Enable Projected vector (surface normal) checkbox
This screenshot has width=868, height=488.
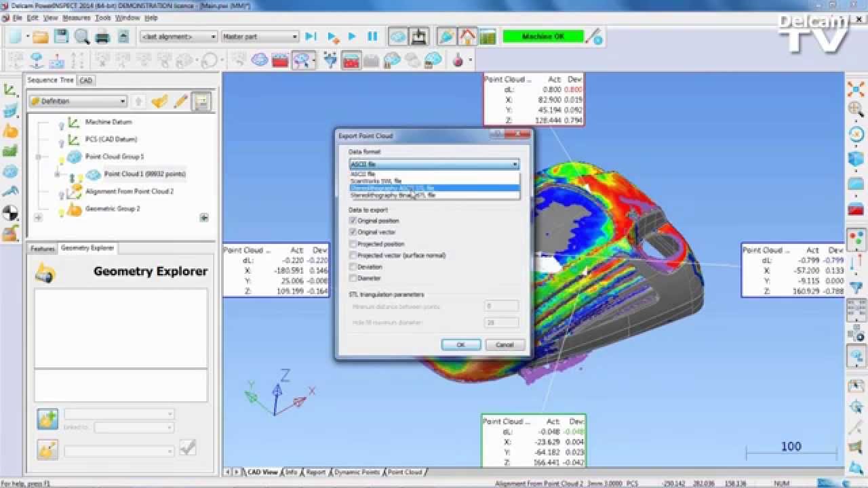click(353, 256)
